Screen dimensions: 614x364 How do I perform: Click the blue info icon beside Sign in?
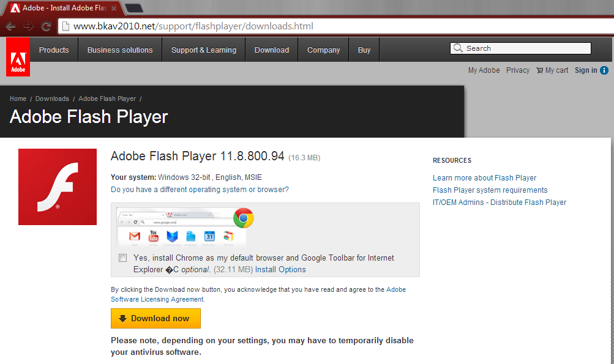click(604, 70)
